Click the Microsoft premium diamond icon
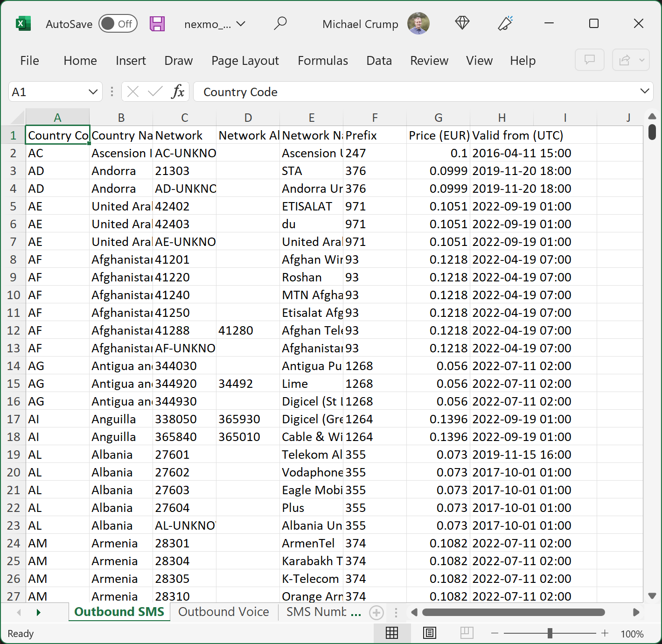Image resolution: width=662 pixels, height=644 pixels. 462,23
